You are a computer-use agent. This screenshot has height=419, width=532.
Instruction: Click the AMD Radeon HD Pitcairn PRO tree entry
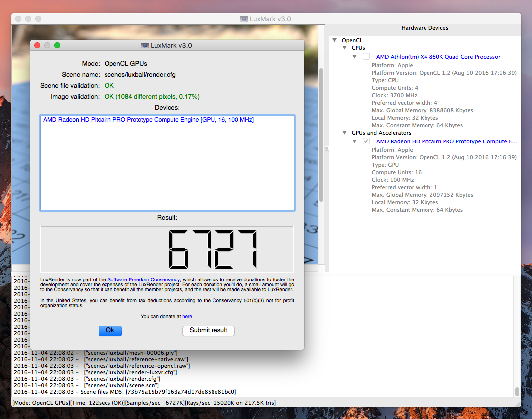[446, 141]
